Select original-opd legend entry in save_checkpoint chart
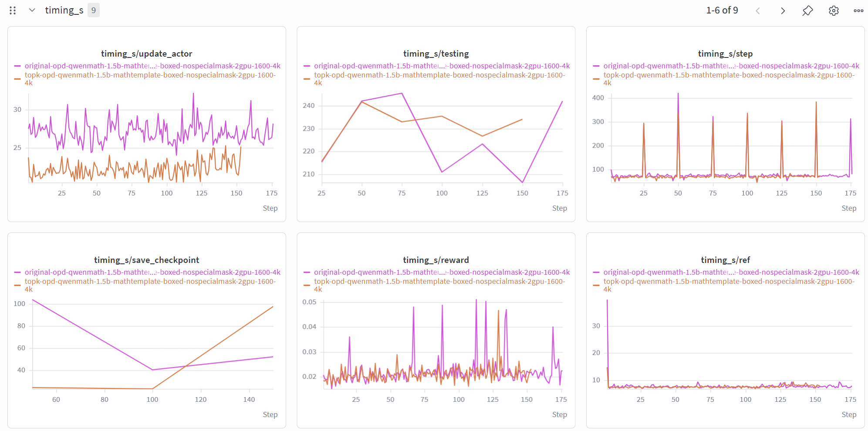The height and width of the screenshot is (431, 868). click(x=152, y=272)
